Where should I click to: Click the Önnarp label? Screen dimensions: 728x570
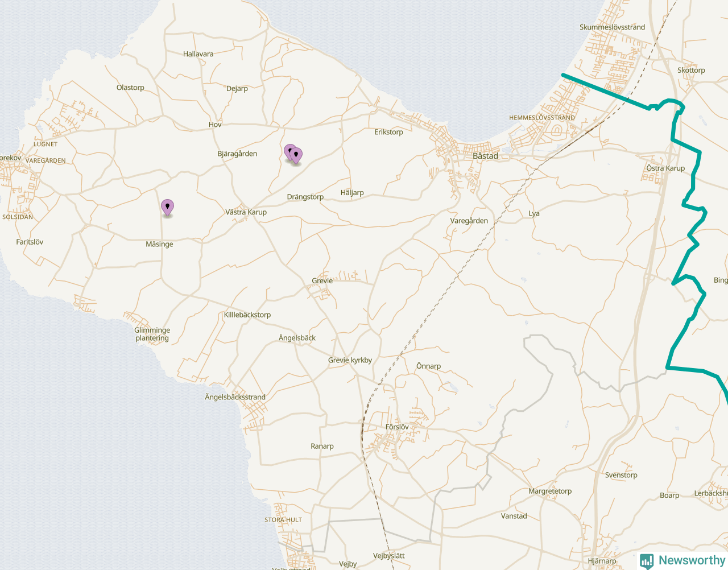click(x=428, y=366)
